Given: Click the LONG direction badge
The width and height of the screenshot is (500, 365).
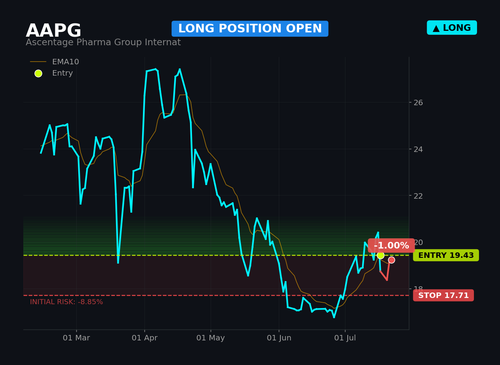Looking at the screenshot, I should coord(452,28).
